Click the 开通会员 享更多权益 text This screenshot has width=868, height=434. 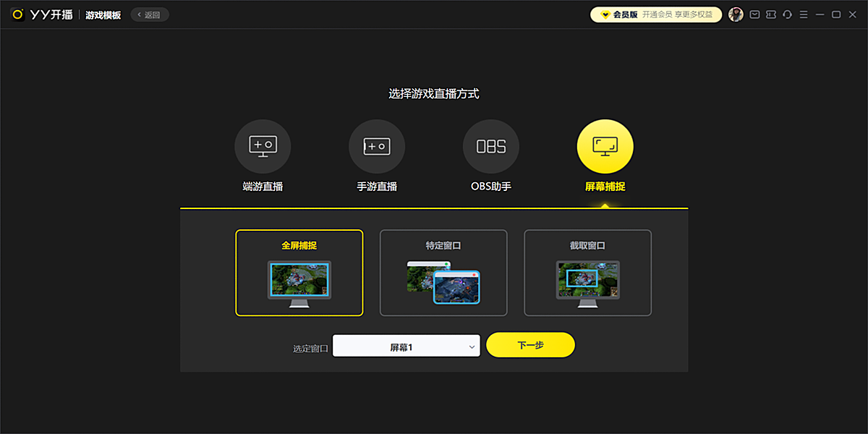coord(677,14)
